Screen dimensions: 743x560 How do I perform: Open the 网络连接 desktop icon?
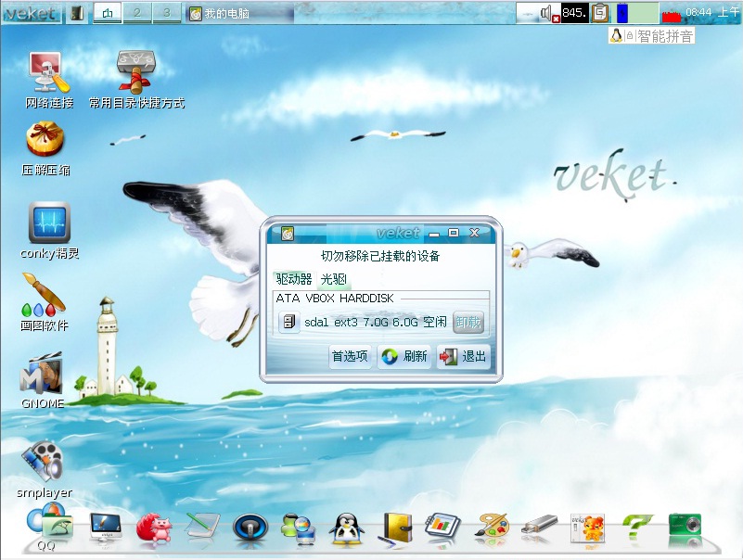point(49,81)
